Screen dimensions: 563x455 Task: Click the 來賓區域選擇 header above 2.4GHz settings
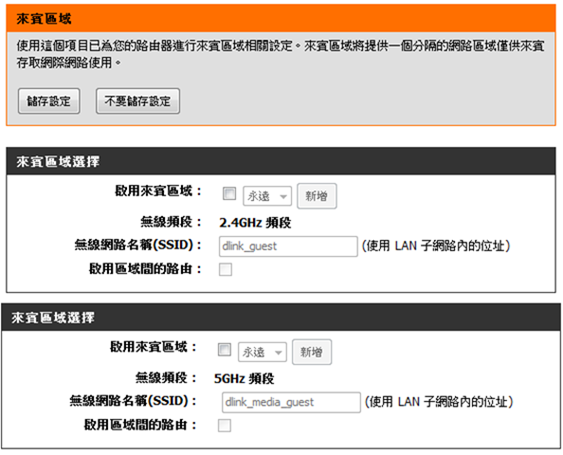pyautogui.click(x=57, y=162)
